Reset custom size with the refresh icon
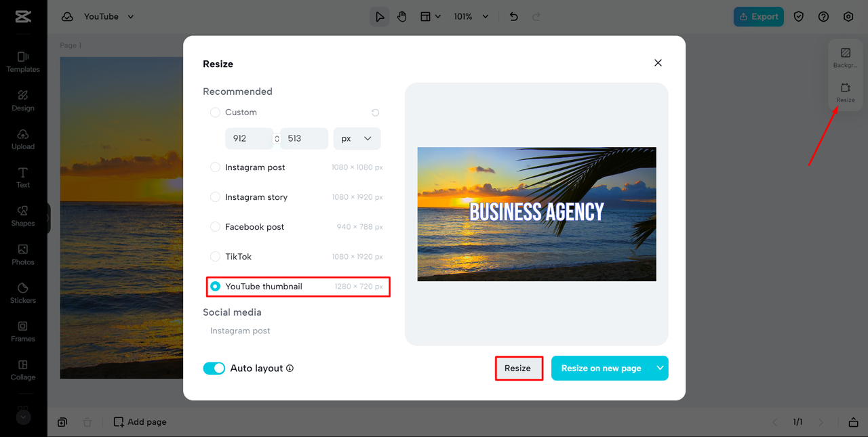Screen dimensions: 868x437 (x=375, y=112)
